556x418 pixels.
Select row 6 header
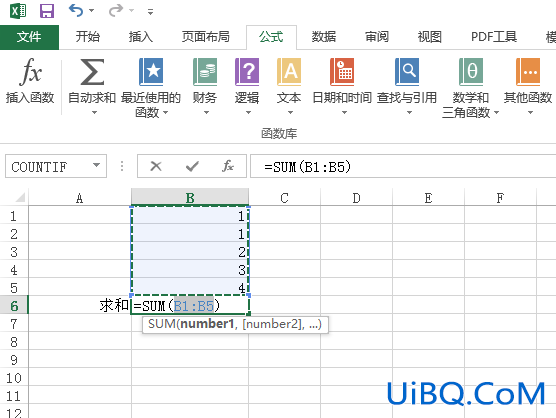click(x=14, y=306)
